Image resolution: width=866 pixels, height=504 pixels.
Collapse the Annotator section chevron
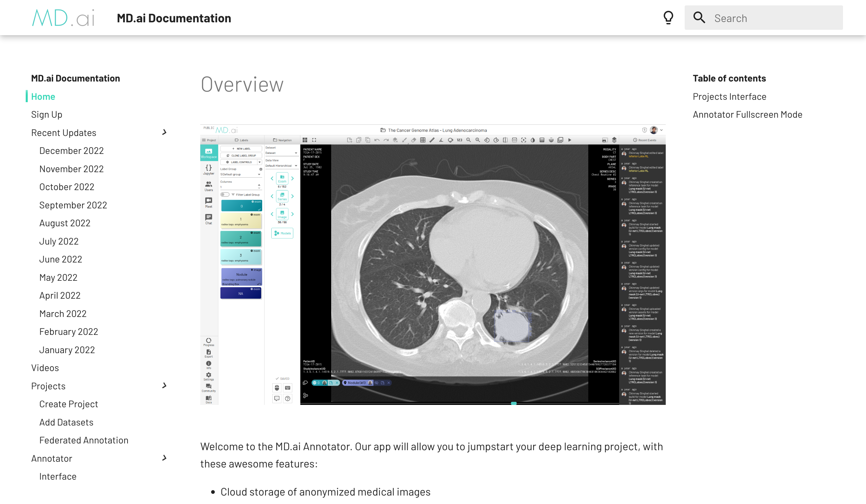coord(164,458)
